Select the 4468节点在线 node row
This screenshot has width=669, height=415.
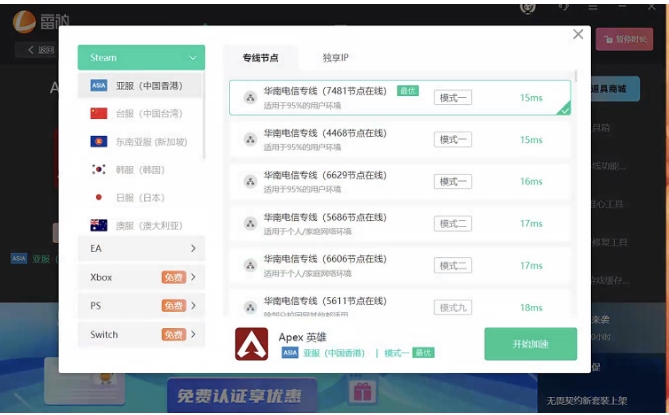pos(400,139)
